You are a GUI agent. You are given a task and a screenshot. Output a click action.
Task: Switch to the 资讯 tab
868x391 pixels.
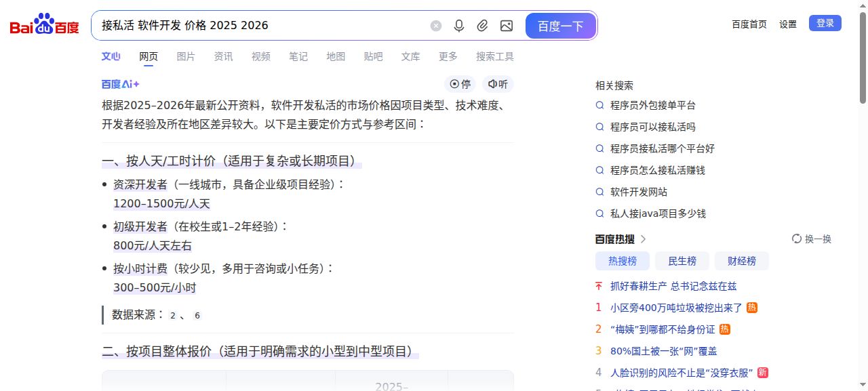point(223,56)
